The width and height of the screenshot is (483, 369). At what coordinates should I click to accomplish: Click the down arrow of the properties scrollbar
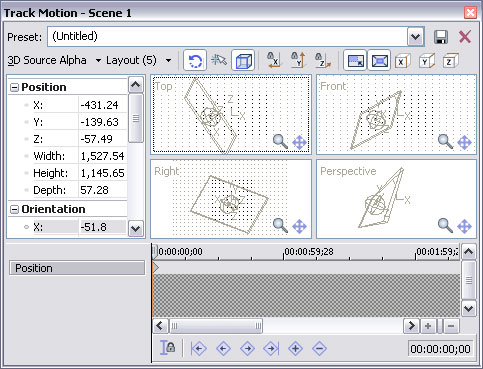[x=136, y=229]
